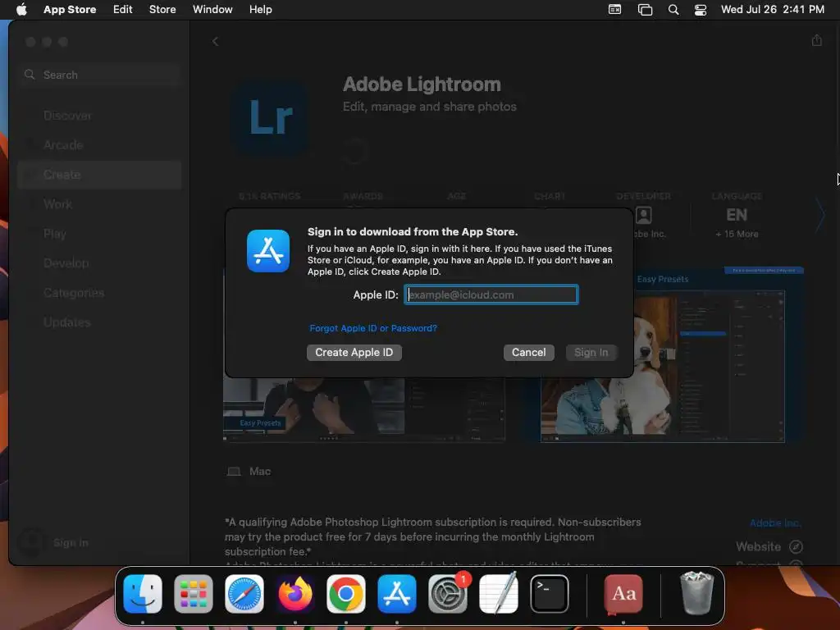
Task: Click the 'Edit, manage and share photos' subtitle
Action: click(430, 107)
